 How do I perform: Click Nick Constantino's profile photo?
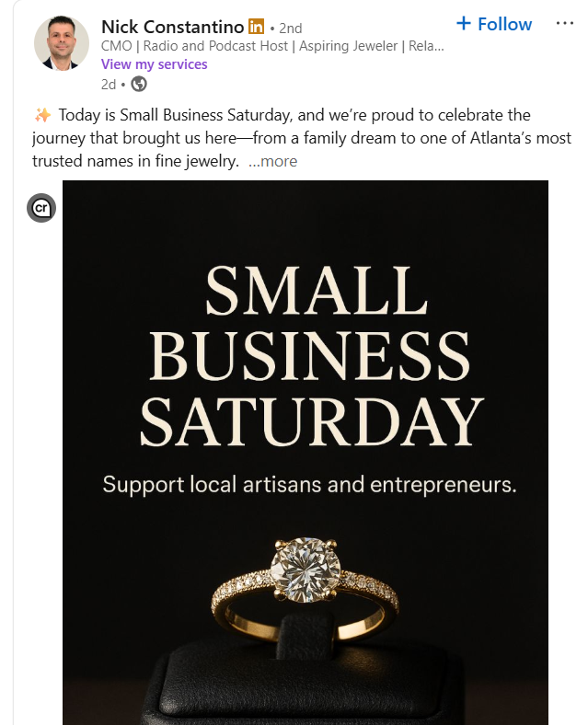(x=62, y=42)
